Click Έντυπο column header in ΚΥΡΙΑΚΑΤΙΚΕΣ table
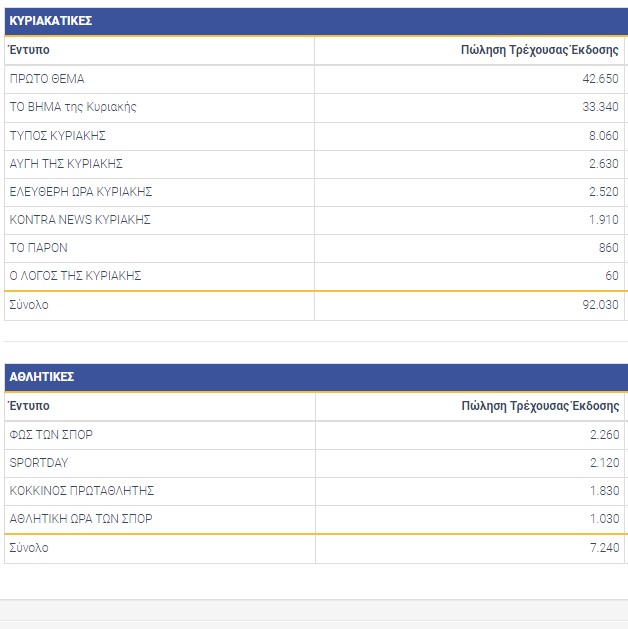The height and width of the screenshot is (629, 628). 29,50
